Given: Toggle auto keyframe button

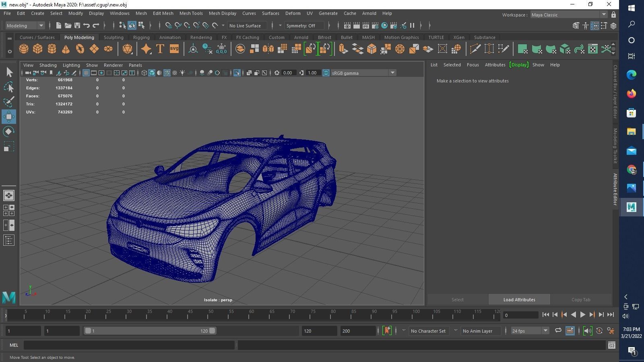Looking at the screenshot, I should [599, 331].
